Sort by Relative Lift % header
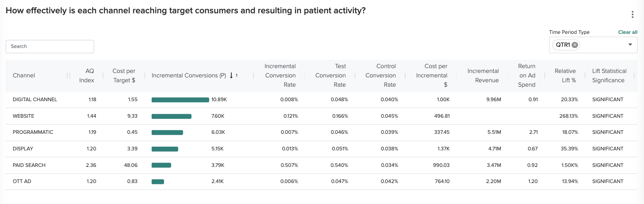The height and width of the screenshot is (204, 644). pos(565,75)
